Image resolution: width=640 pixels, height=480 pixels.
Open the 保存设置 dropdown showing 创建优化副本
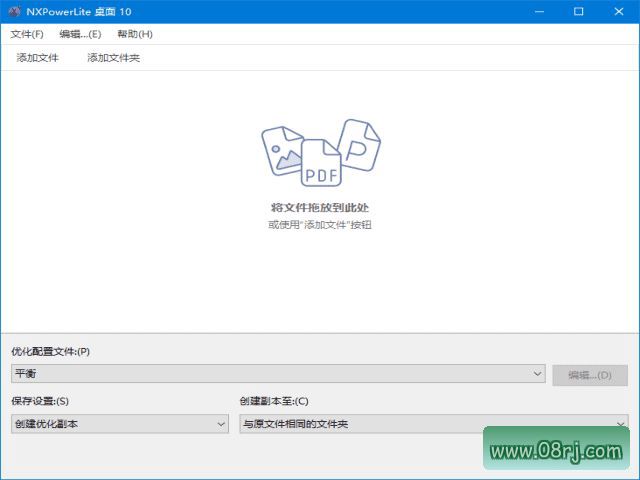(x=120, y=424)
